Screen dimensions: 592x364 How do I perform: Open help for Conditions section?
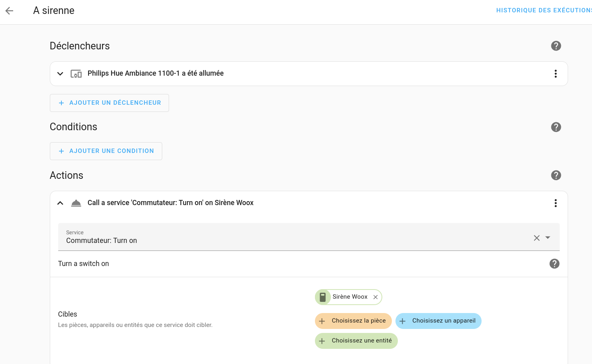pyautogui.click(x=556, y=127)
